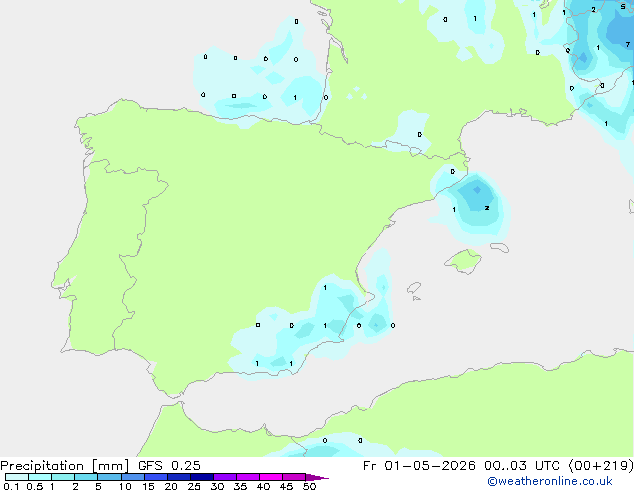Click the '40' legend tick label
Viewport: 634px width, 490px height.
click(263, 486)
